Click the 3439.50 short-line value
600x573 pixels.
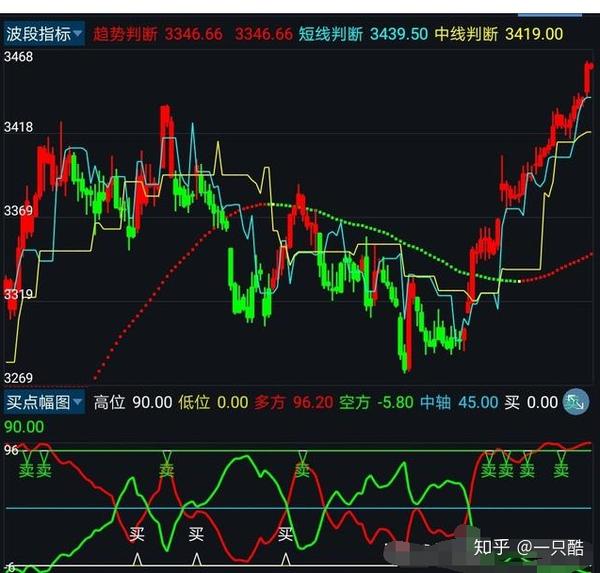point(399,34)
